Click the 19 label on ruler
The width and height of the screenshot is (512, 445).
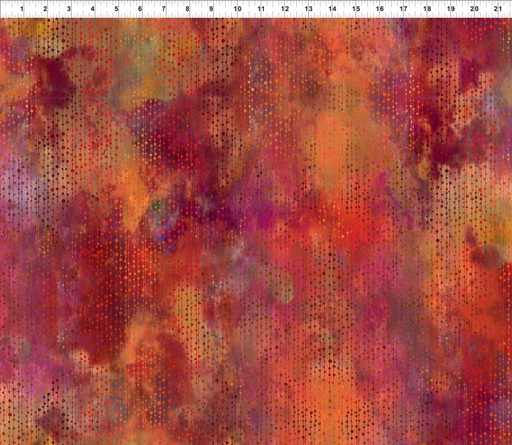coord(451,9)
